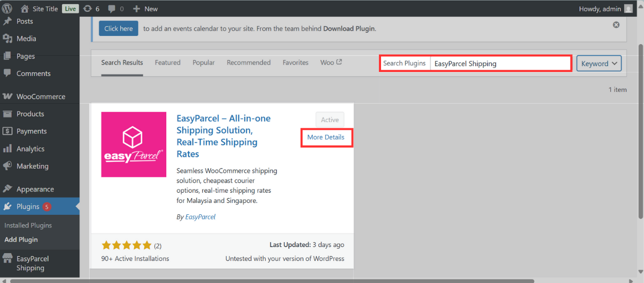Image resolution: width=644 pixels, height=283 pixels.
Task: Click the greyed-out Active button
Action: (330, 120)
